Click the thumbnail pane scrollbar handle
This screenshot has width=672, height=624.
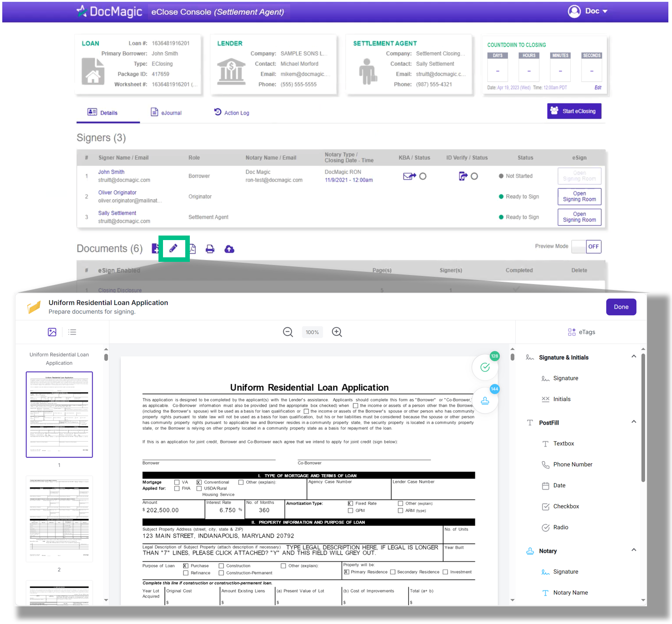click(x=106, y=357)
